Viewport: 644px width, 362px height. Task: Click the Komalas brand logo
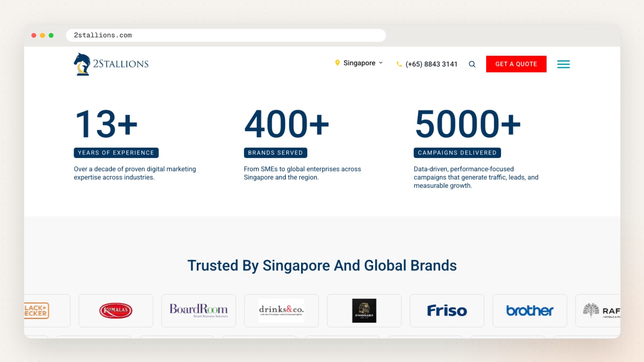(x=116, y=311)
